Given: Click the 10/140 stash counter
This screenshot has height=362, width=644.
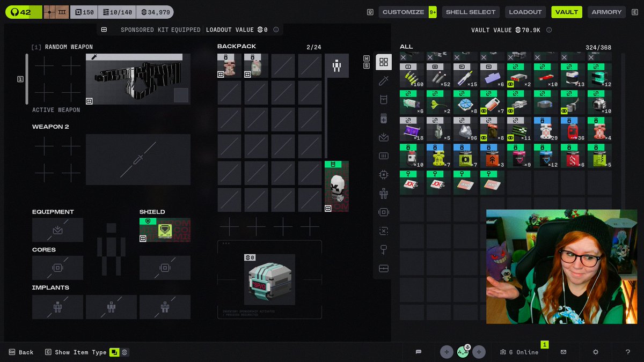Looking at the screenshot, I should click(116, 12).
